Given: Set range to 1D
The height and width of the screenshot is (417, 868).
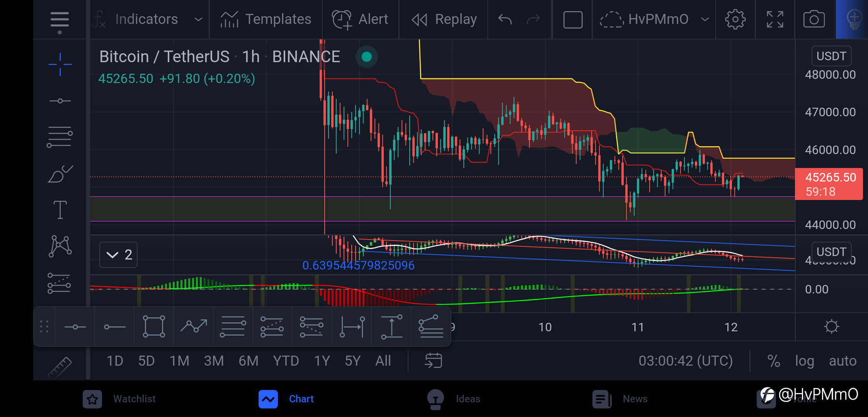Looking at the screenshot, I should (115, 361).
